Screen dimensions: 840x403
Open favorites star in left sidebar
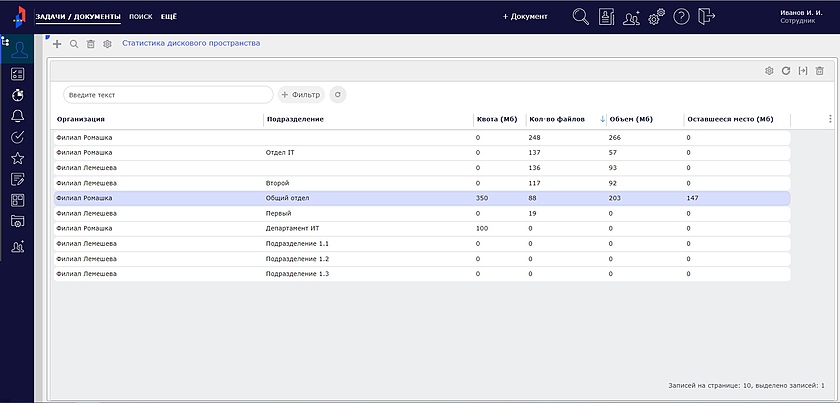(x=17, y=158)
